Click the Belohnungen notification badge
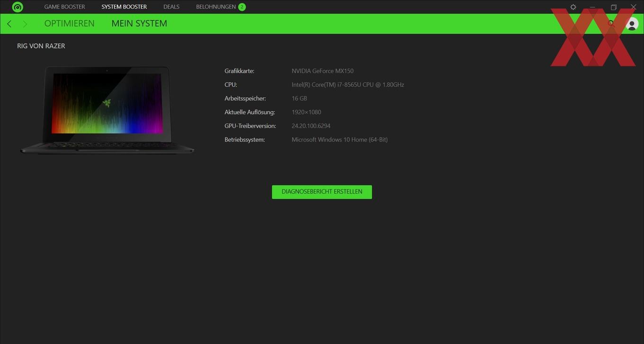The height and width of the screenshot is (344, 644). click(x=242, y=7)
